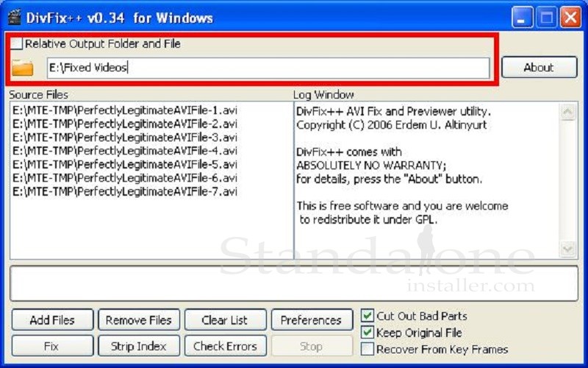This screenshot has width=588, height=368.
Task: Select PerfectlyLegitimateAVIFile-4.avi in source list
Action: point(125,151)
